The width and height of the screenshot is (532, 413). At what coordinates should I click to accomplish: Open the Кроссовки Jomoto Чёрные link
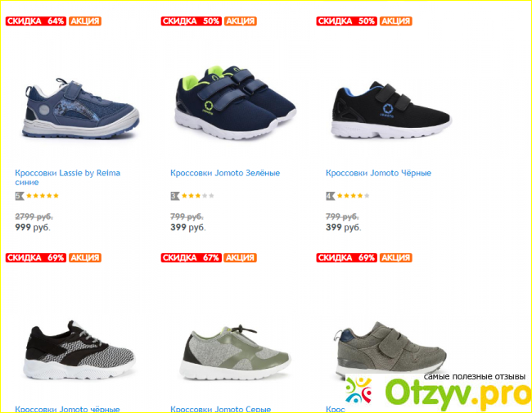pyautogui.click(x=378, y=173)
